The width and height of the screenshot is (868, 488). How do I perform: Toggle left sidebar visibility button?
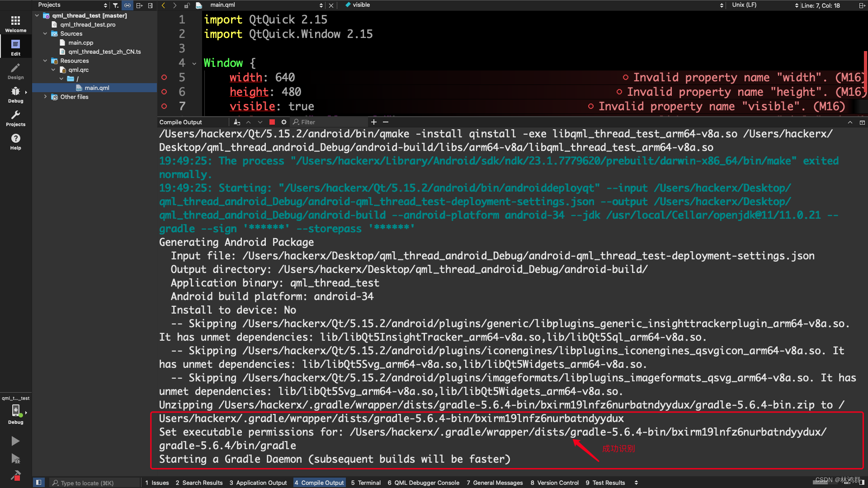coord(39,483)
